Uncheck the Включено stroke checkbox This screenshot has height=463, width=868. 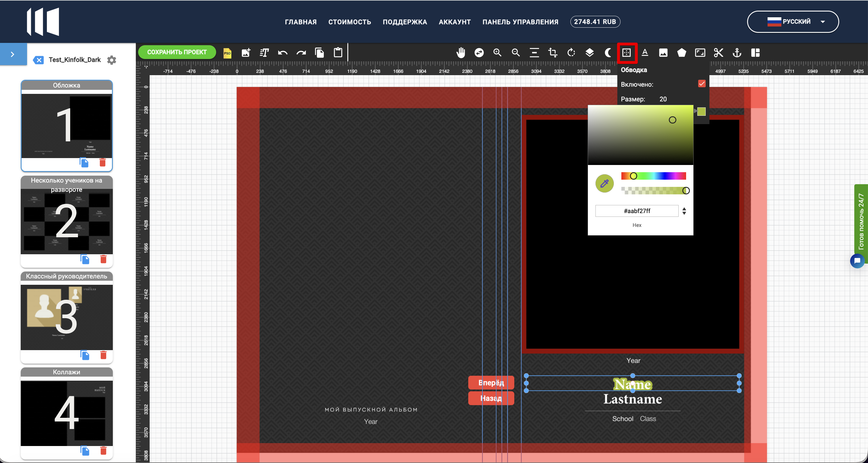[x=702, y=84]
